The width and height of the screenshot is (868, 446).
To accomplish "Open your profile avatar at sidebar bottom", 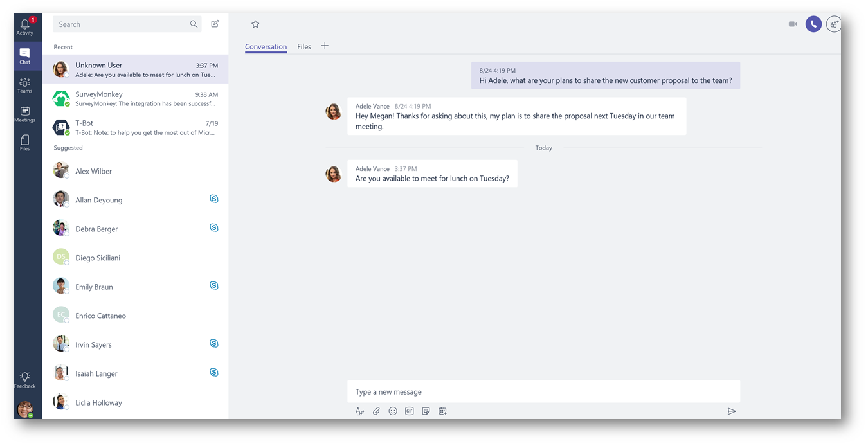I will pos(24,409).
